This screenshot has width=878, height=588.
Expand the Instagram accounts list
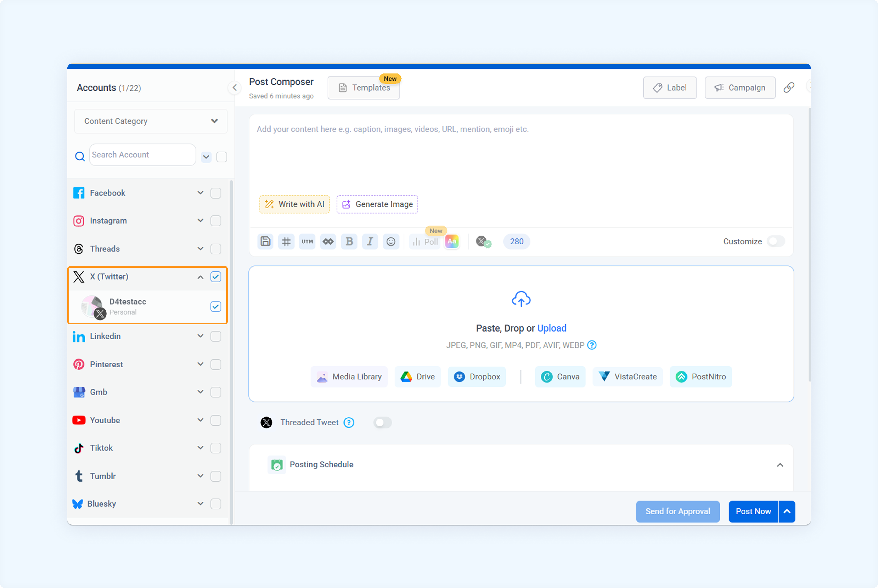point(200,221)
